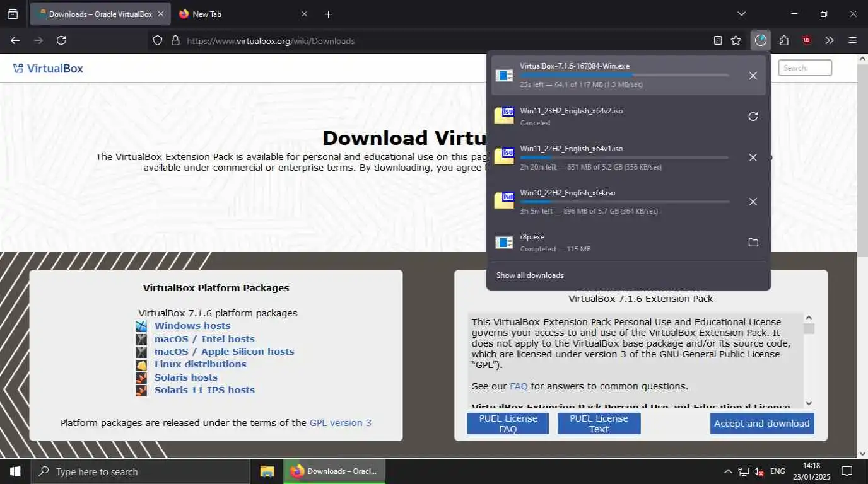Open the notification center icon
Viewport: 868px width, 484px height.
(x=847, y=471)
